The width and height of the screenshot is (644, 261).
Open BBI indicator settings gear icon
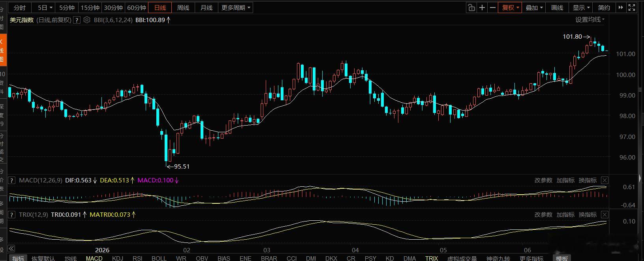pyautogui.click(x=87, y=20)
